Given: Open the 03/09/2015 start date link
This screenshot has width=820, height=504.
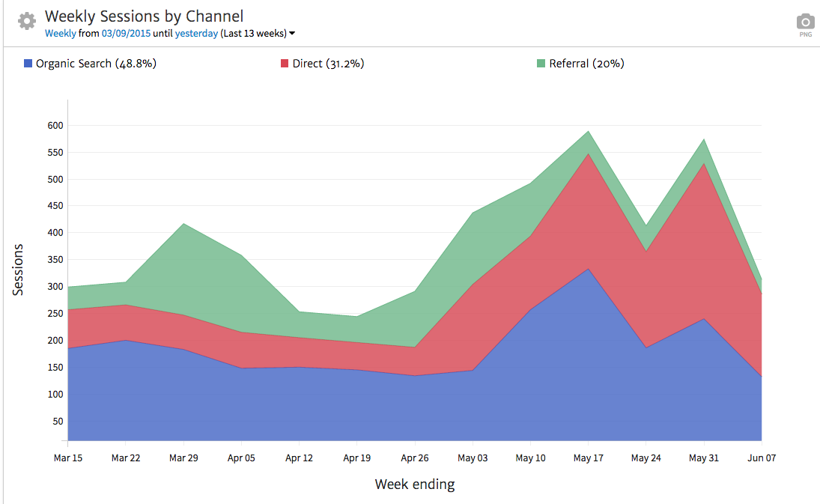Looking at the screenshot, I should pyautogui.click(x=126, y=34).
